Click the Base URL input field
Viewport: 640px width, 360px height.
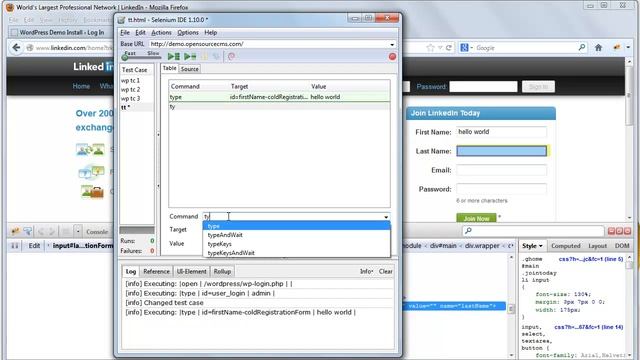(268, 44)
